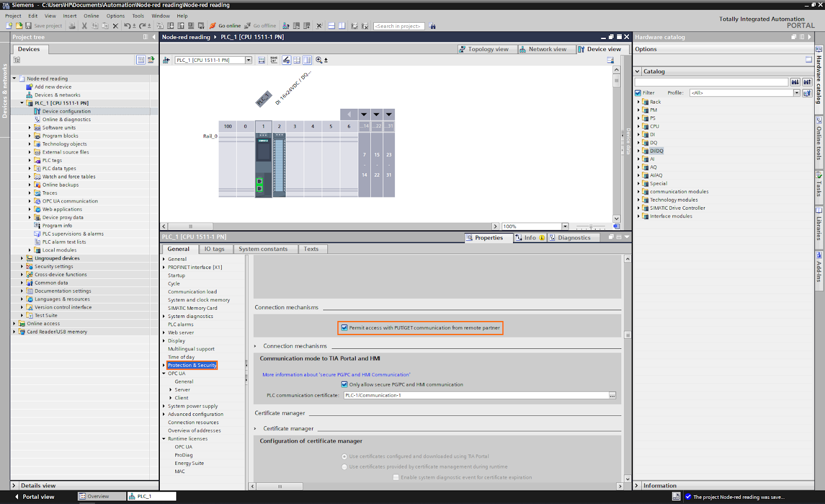Image resolution: width=825 pixels, height=504 pixels.
Task: Click the PLC communication certificate field
Action: pos(476,395)
